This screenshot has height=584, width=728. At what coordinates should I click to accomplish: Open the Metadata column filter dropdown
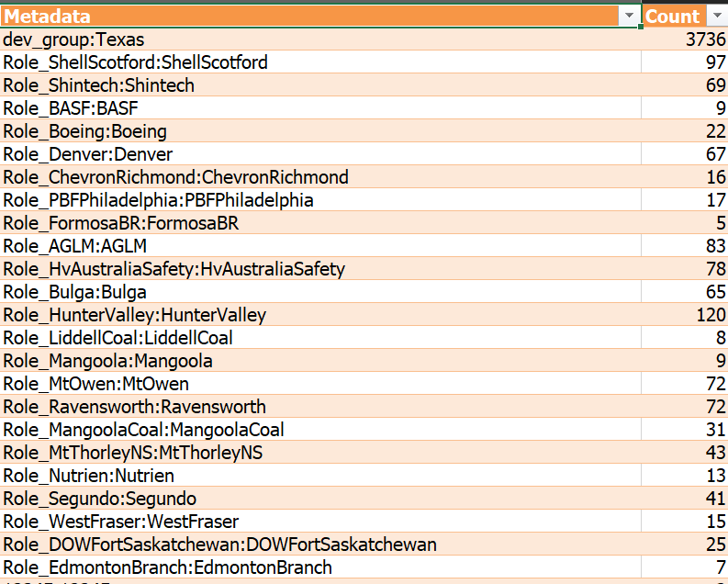click(629, 16)
